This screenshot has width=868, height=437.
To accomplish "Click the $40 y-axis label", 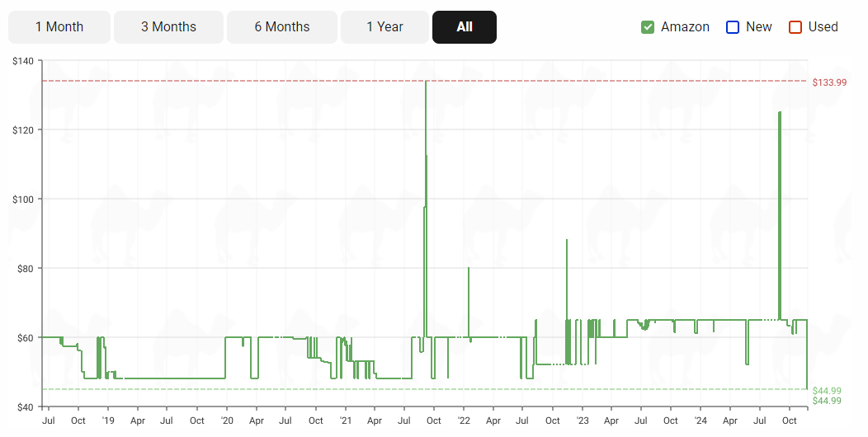I will tap(25, 407).
